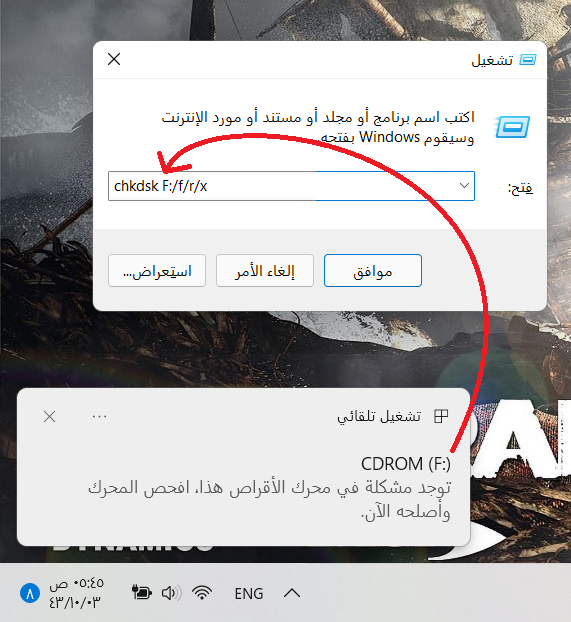This screenshot has height=622, width=571.
Task: Click the Run icon in the title bar
Action: pyautogui.click(x=528, y=60)
